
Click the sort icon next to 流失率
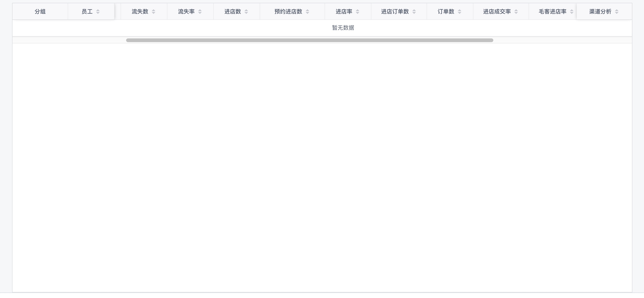coord(200,11)
